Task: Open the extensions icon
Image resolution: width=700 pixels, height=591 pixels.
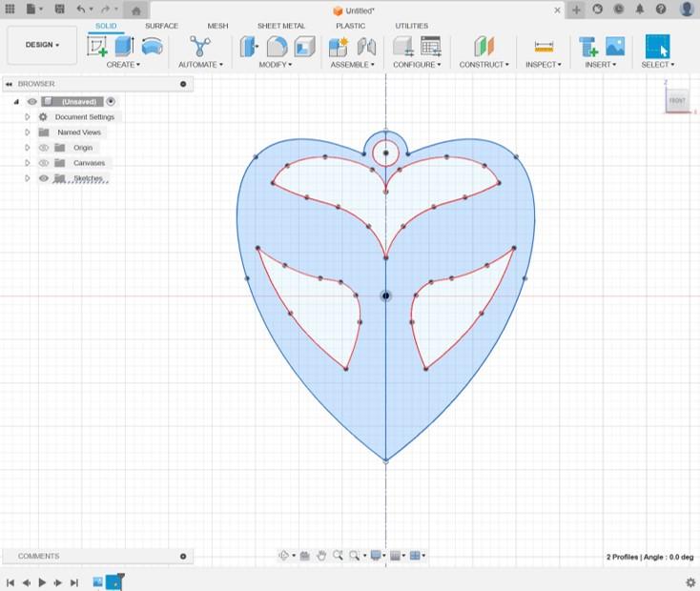Action: [597, 9]
